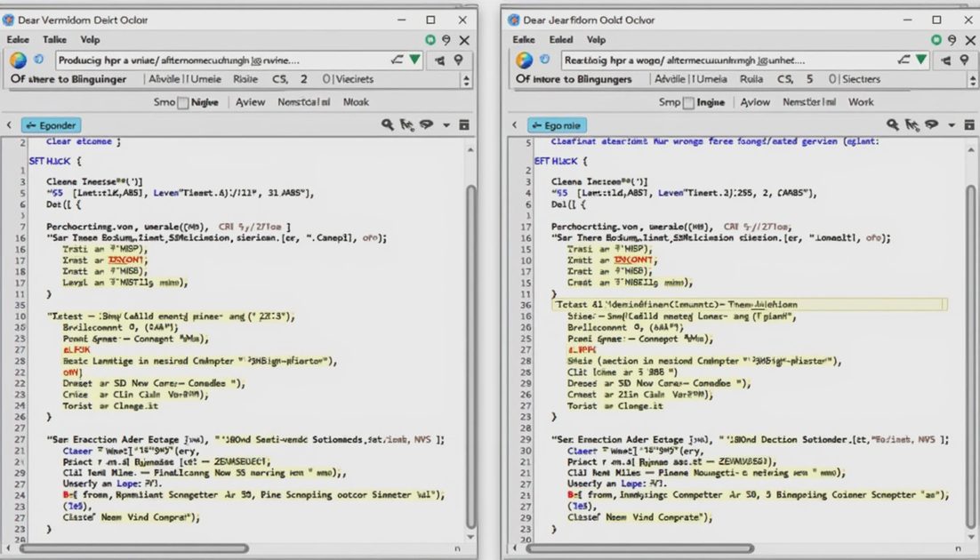Tick the Nigive checkbox in the left window
Viewport: 980px width, 560px height.
pyautogui.click(x=182, y=102)
